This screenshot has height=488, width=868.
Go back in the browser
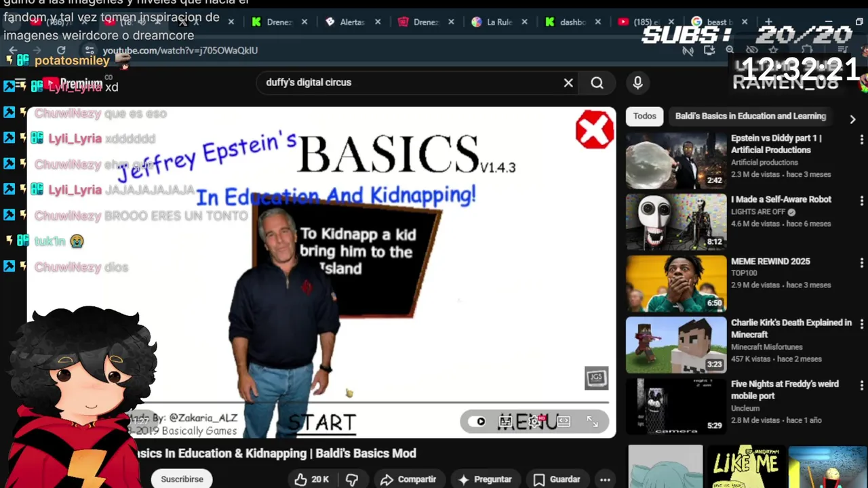click(x=12, y=50)
